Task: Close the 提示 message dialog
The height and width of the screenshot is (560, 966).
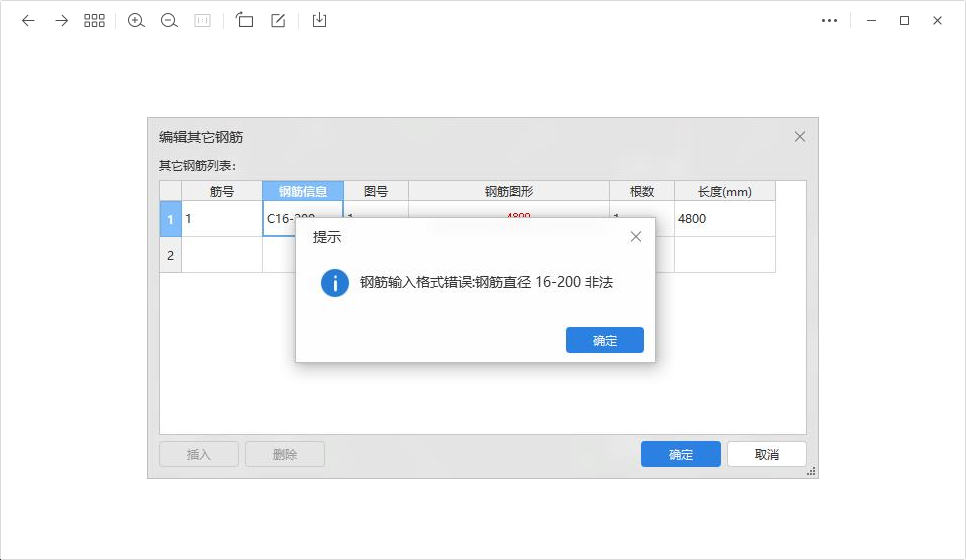Action: click(636, 237)
